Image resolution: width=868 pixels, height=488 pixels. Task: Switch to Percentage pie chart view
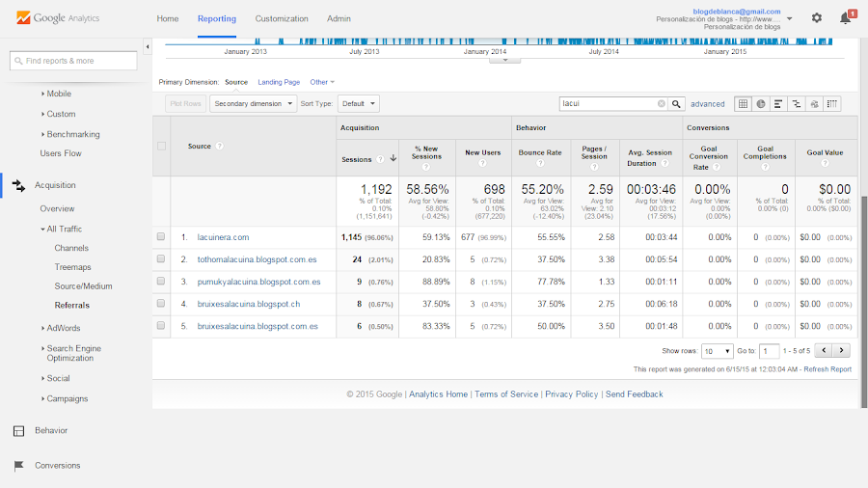coord(761,103)
